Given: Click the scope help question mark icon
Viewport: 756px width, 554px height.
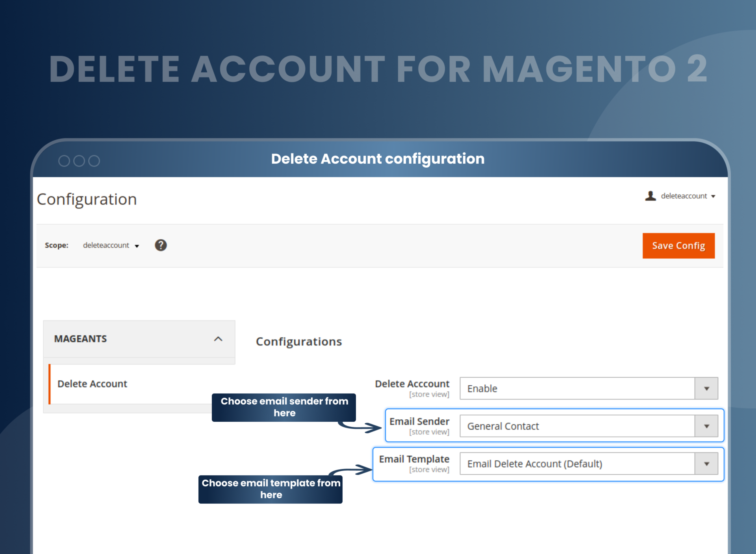Looking at the screenshot, I should (x=161, y=245).
